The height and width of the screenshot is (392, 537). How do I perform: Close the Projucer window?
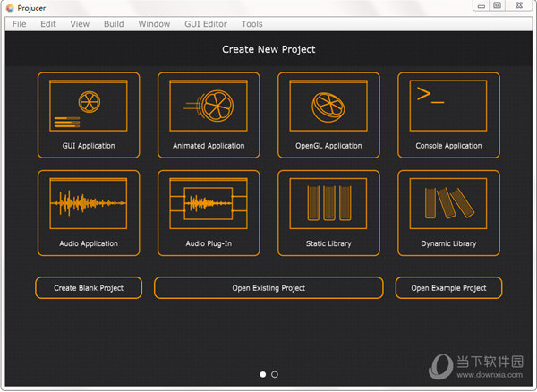519,5
